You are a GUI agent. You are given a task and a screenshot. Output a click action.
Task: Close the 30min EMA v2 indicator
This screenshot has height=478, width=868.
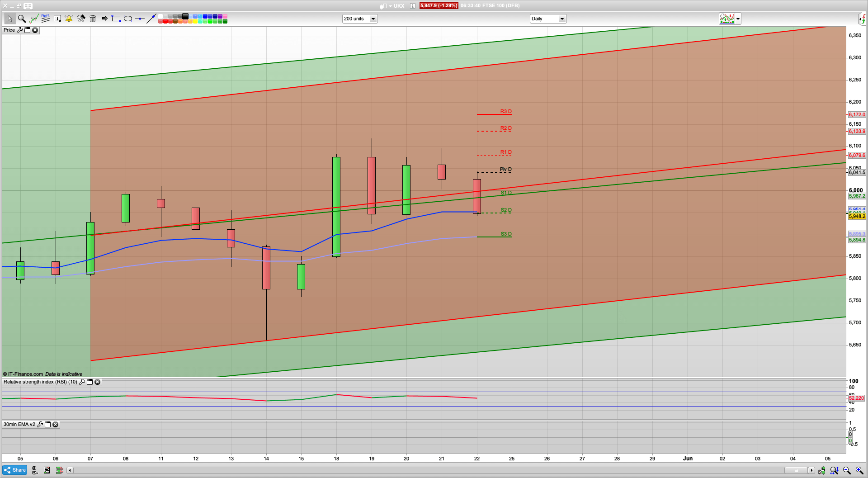click(x=55, y=425)
